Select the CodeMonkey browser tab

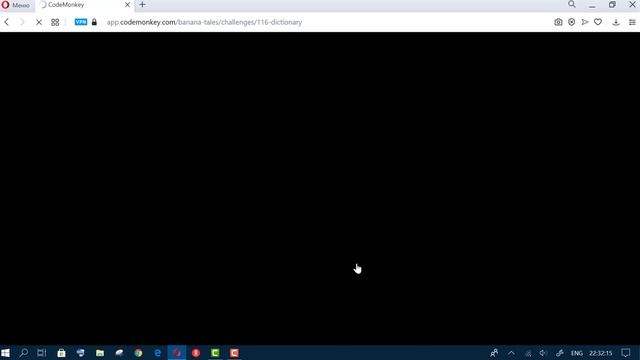[x=84, y=5]
